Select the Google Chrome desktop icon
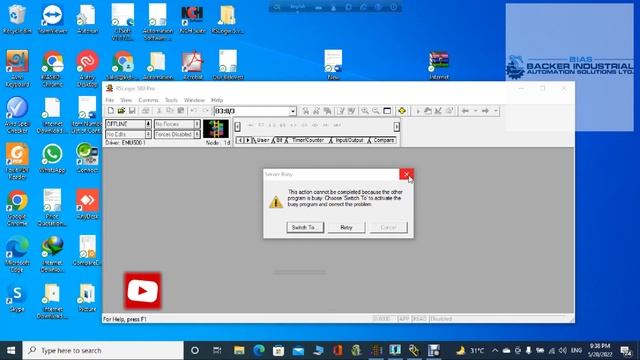This screenshot has height=360, width=640. coord(17,208)
